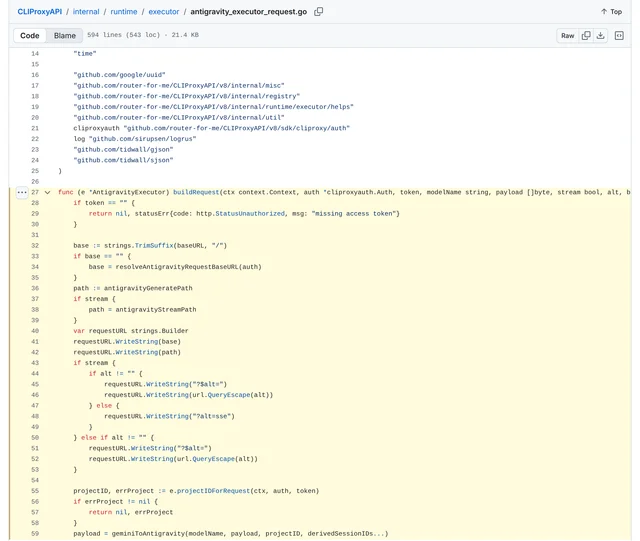
Task: Click "missing access token" string
Action: [353, 214]
